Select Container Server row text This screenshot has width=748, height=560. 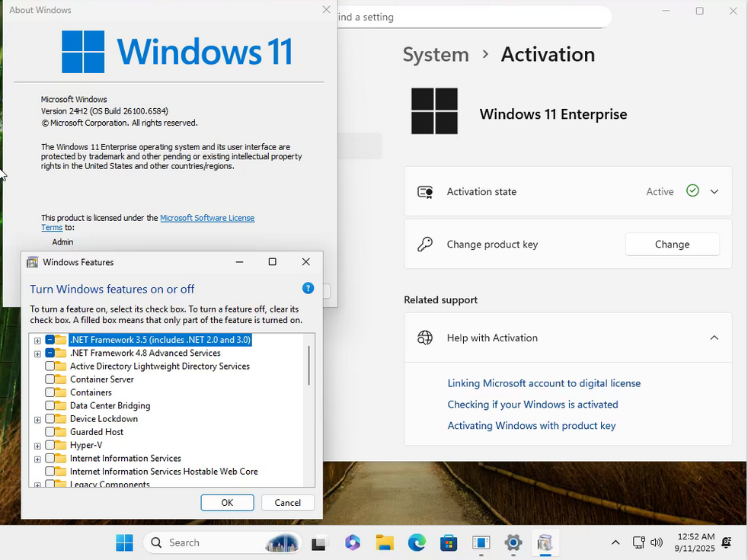click(x=101, y=379)
